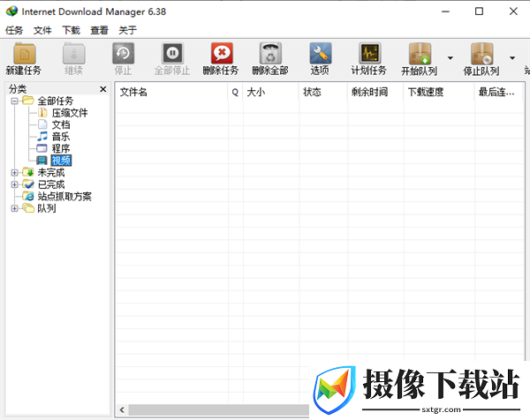Click the 压缩文件 archive icon
Viewport: 530px width, 420px height.
[x=42, y=112]
